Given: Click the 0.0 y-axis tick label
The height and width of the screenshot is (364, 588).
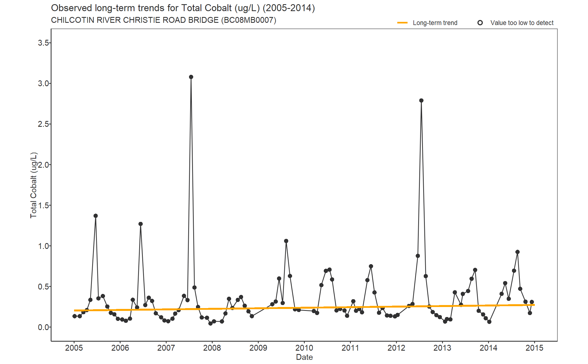Looking at the screenshot, I should point(43,327).
